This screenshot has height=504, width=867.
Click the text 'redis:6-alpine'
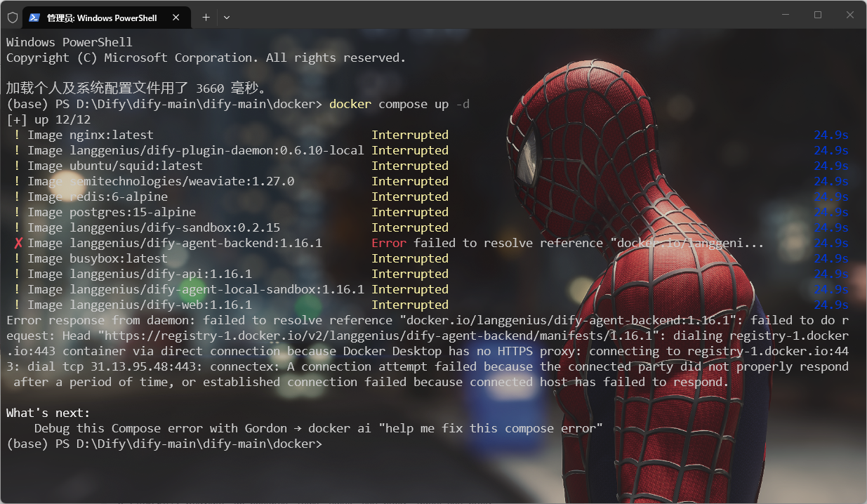(x=119, y=197)
